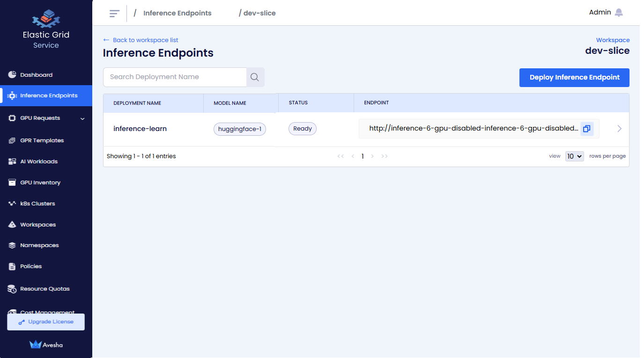Screen dimensions: 644x358
Task: Click Deploy Inference Endpoint button
Action: [x=574, y=77]
